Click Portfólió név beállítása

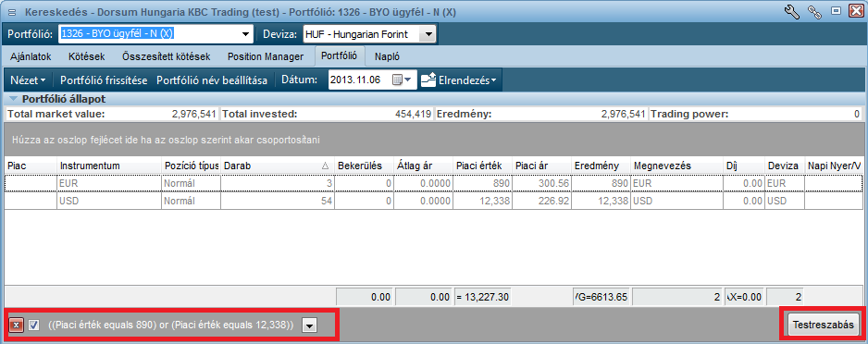(x=212, y=80)
